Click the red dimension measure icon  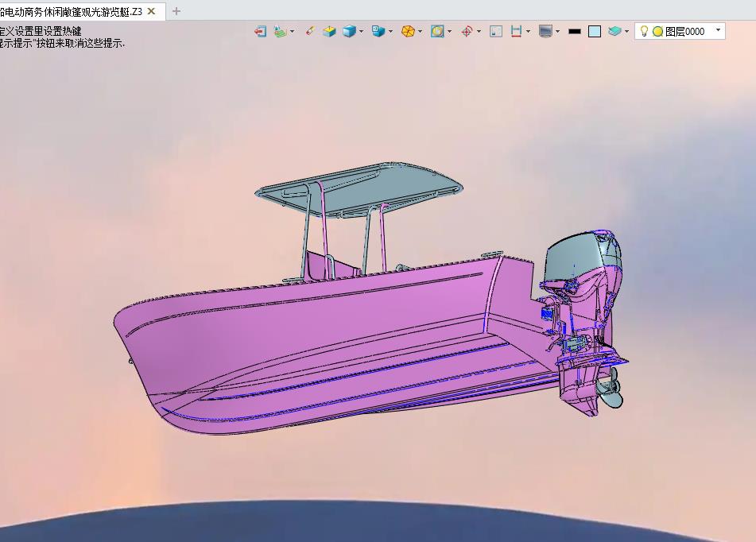tap(516, 32)
